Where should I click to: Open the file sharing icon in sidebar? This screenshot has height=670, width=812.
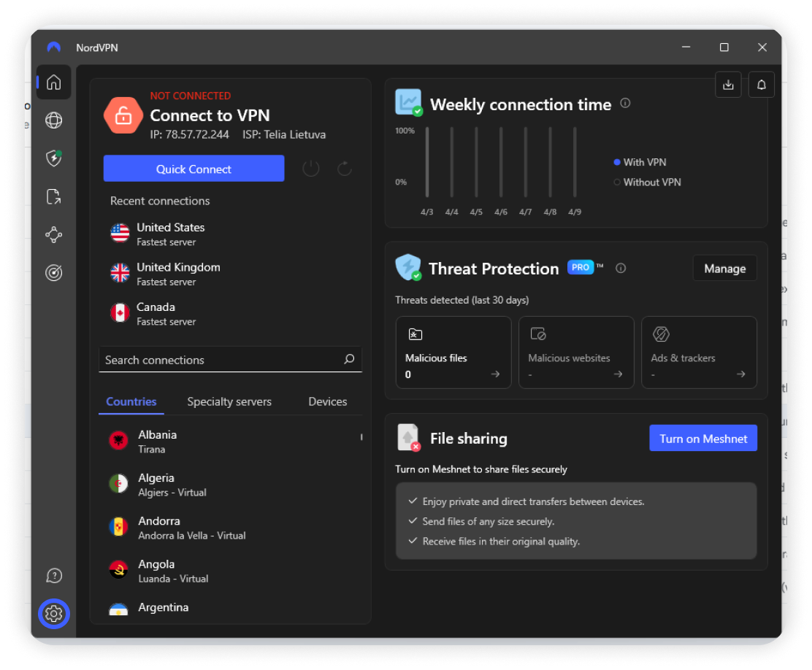pyautogui.click(x=53, y=196)
